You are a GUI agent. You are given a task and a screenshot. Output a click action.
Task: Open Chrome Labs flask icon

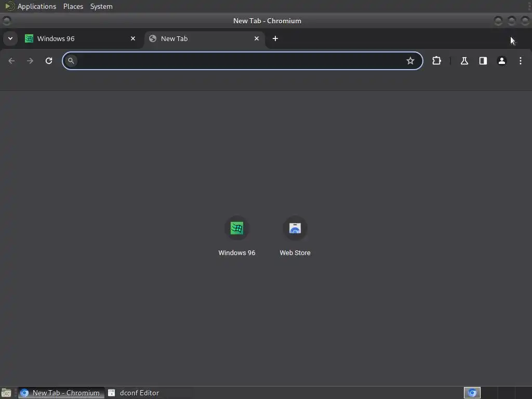tap(464, 61)
